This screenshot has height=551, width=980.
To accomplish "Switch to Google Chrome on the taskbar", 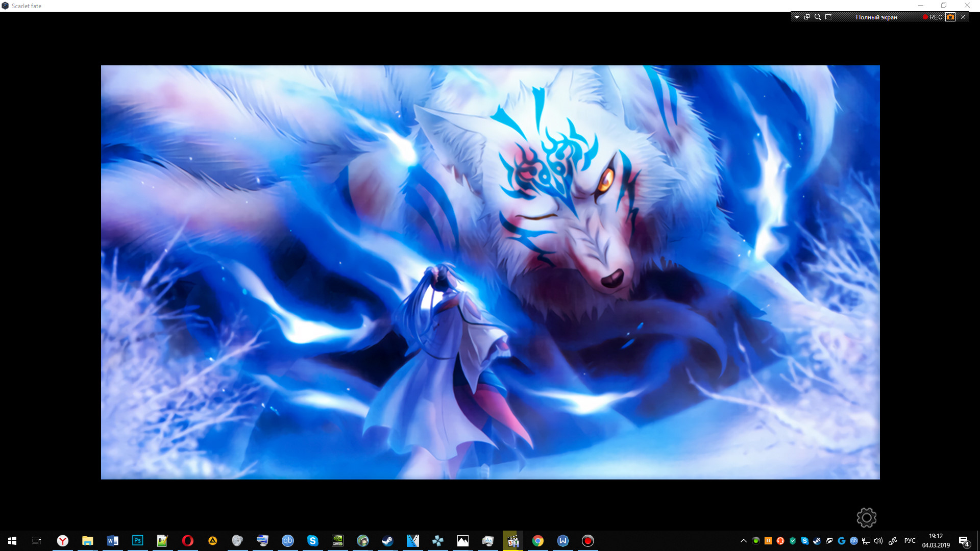I will [538, 541].
